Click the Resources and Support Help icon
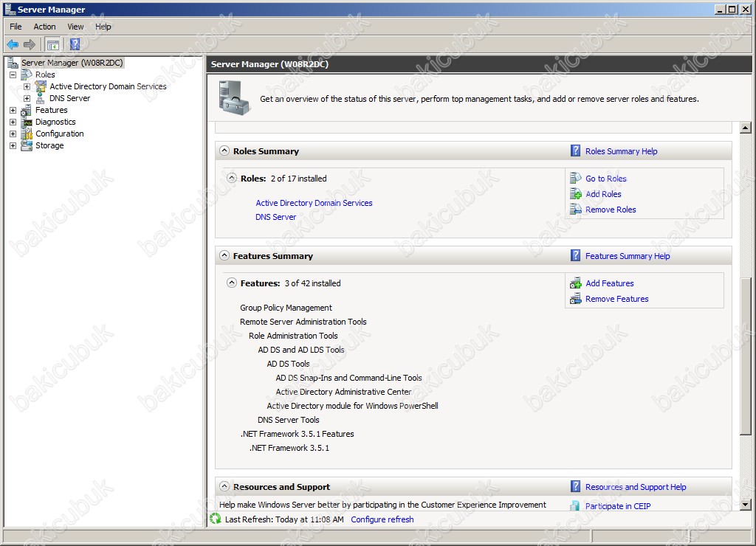Screen dimensions: 756x546 (x=575, y=486)
